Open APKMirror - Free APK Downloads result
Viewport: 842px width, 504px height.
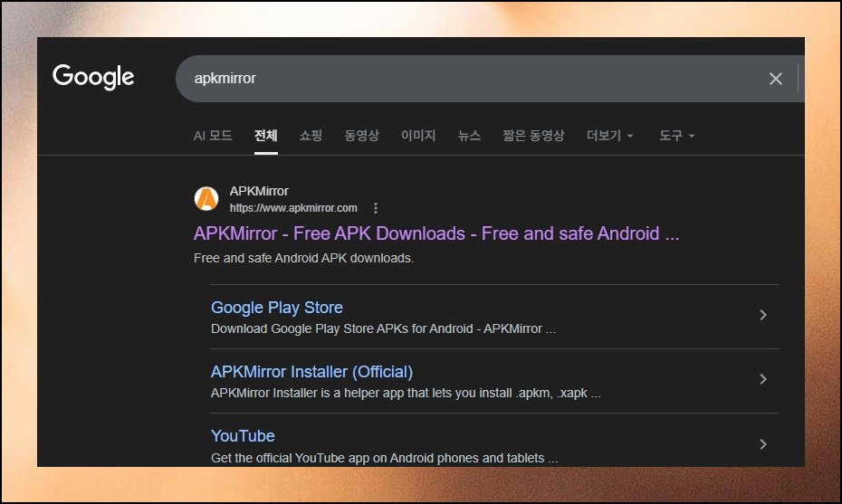(436, 233)
